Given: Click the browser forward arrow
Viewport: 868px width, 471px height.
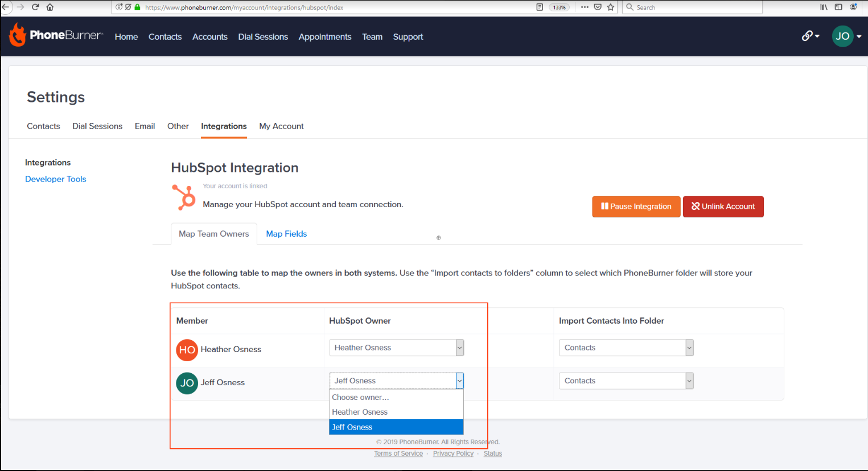Looking at the screenshot, I should 21,7.
